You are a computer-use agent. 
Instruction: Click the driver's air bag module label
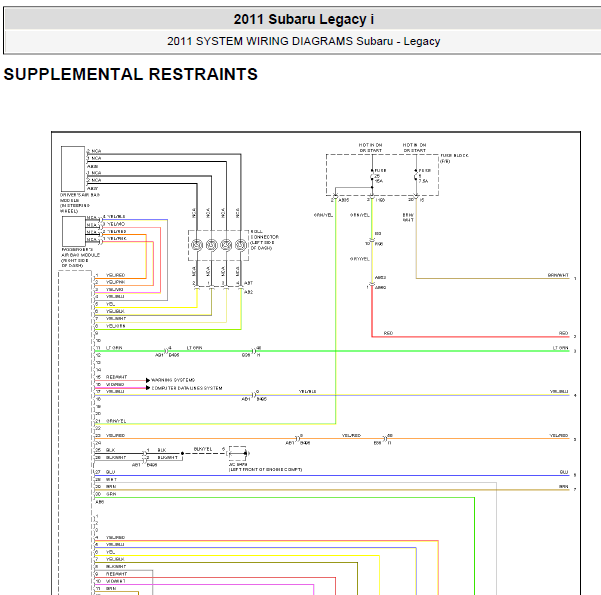pos(80,203)
